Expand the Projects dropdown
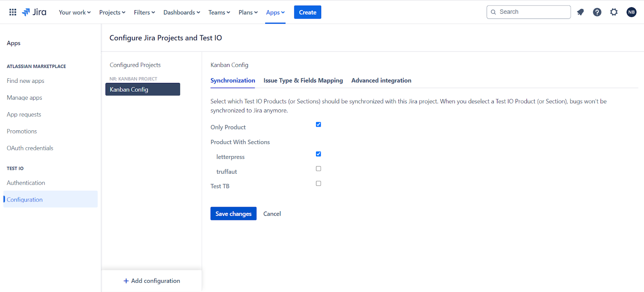 click(112, 12)
